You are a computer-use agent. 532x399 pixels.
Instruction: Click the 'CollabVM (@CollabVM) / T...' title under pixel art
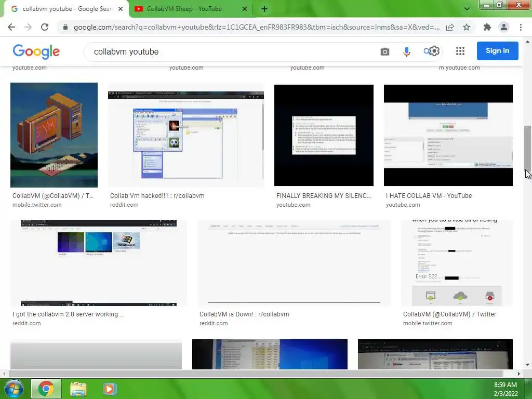coord(53,196)
